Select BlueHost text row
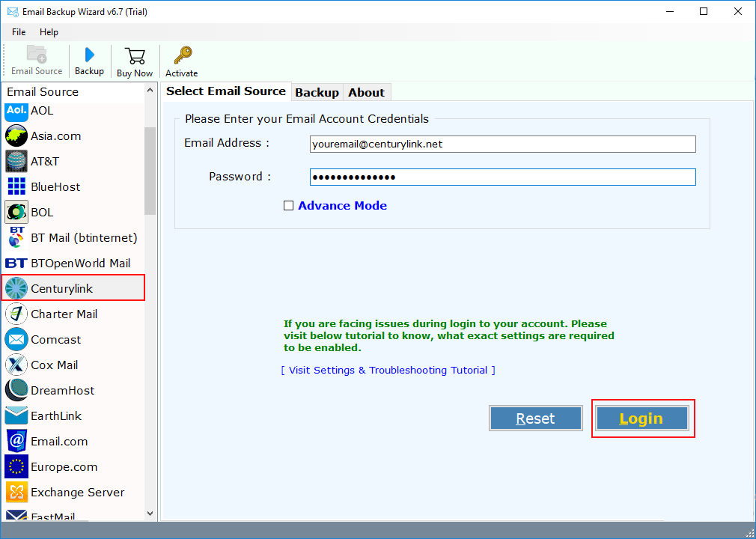 [55, 186]
